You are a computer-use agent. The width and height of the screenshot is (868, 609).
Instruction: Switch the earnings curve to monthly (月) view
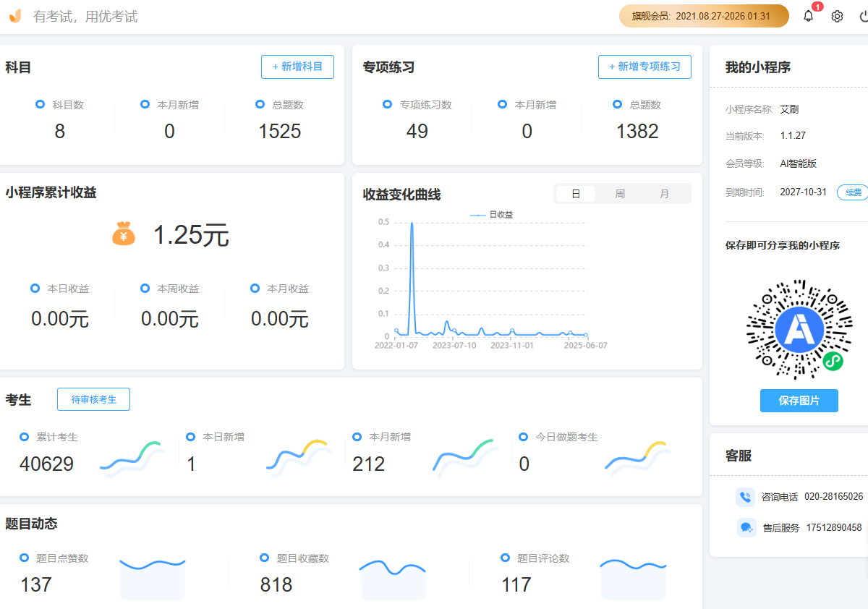665,194
